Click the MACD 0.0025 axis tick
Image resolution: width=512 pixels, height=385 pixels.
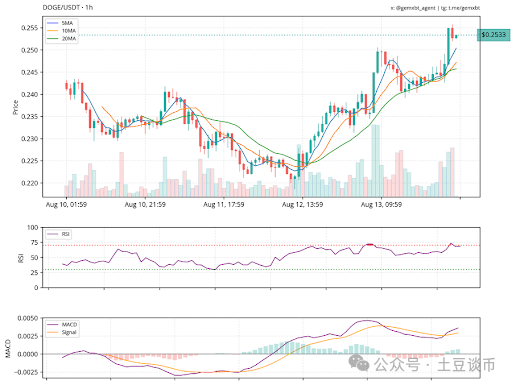28,336
